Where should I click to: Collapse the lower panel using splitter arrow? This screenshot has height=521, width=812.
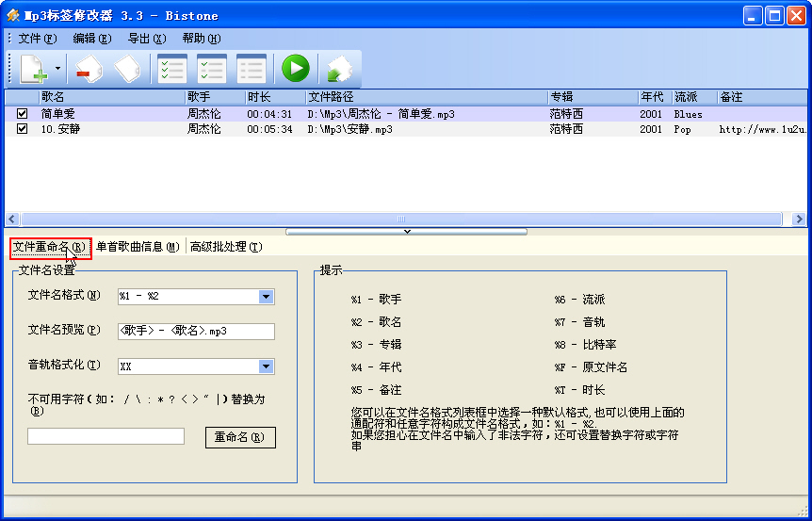pos(406,231)
